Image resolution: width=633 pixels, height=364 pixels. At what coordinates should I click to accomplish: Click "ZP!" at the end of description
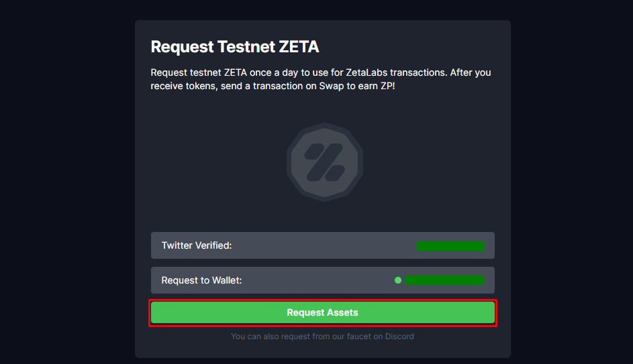pos(387,86)
